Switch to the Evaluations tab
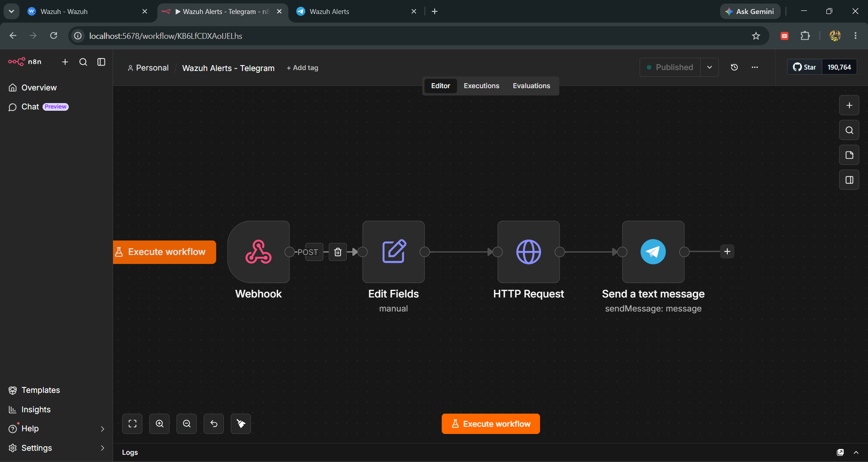The width and height of the screenshot is (868, 462). pyautogui.click(x=531, y=86)
